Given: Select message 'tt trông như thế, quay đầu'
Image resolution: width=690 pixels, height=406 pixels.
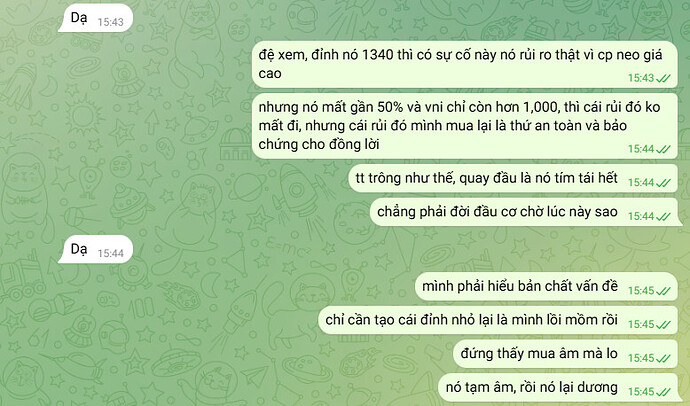Looking at the screenshot, I should pyautogui.click(x=513, y=178).
